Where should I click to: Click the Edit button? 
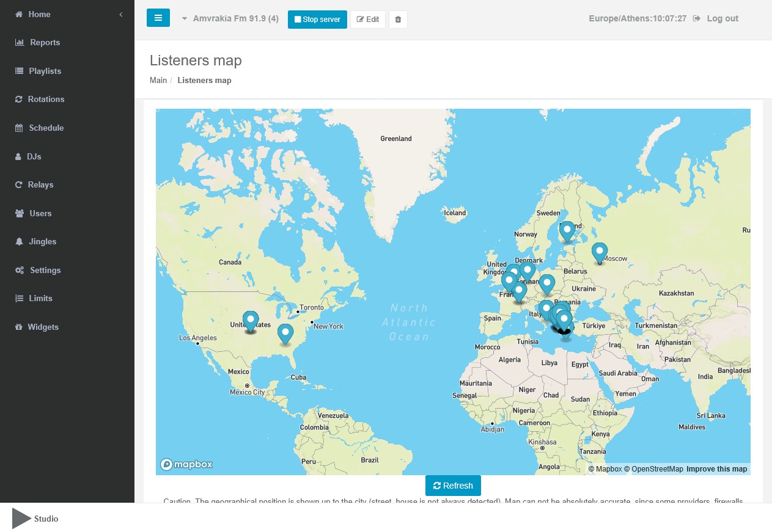point(367,20)
